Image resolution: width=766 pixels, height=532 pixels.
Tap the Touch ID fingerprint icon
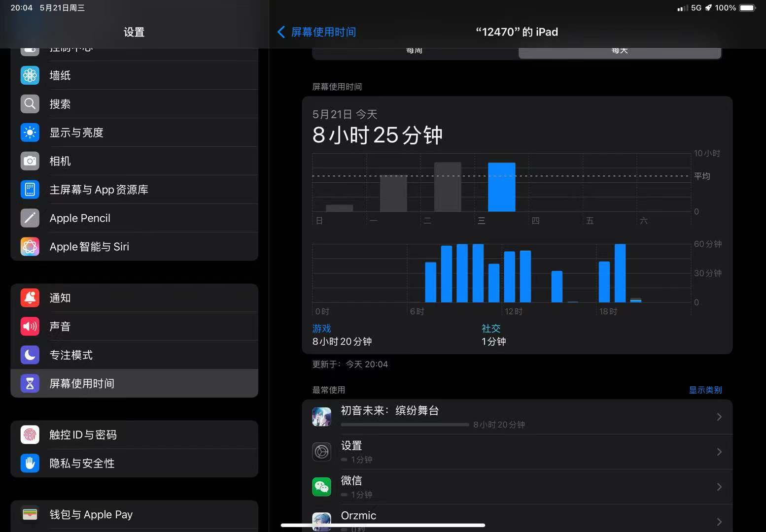tap(30, 435)
